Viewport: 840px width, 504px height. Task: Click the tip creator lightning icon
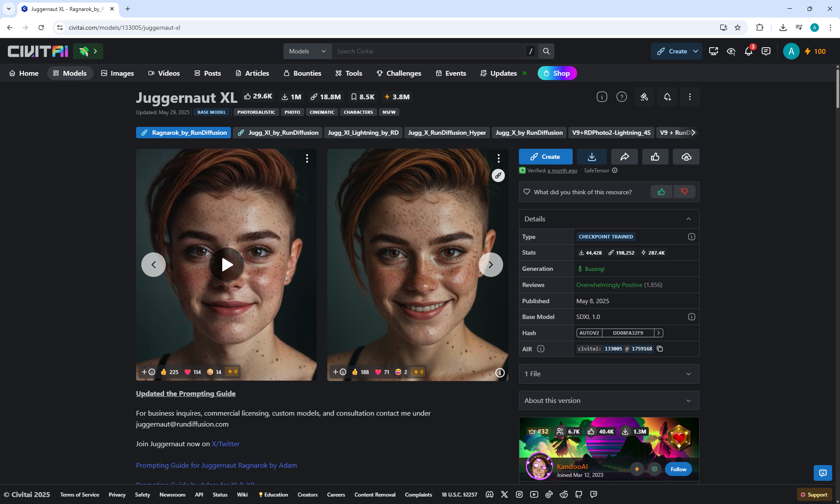[x=637, y=469]
